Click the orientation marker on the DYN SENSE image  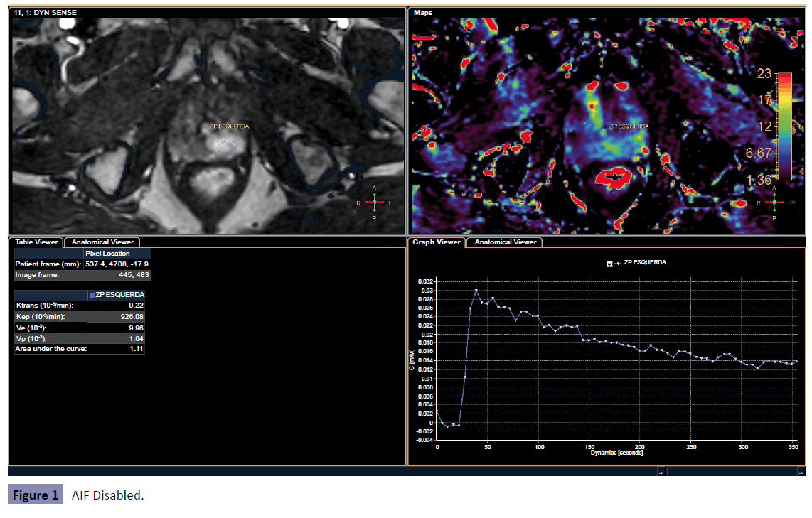click(x=375, y=203)
